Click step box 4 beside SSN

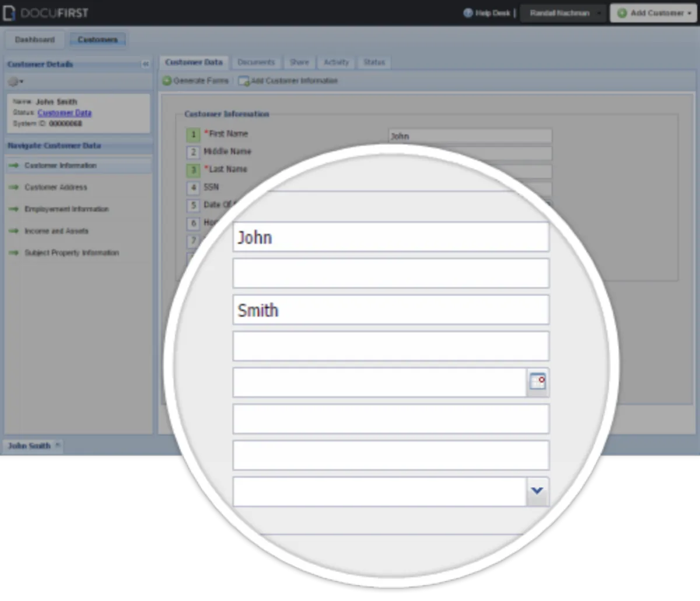click(x=193, y=188)
